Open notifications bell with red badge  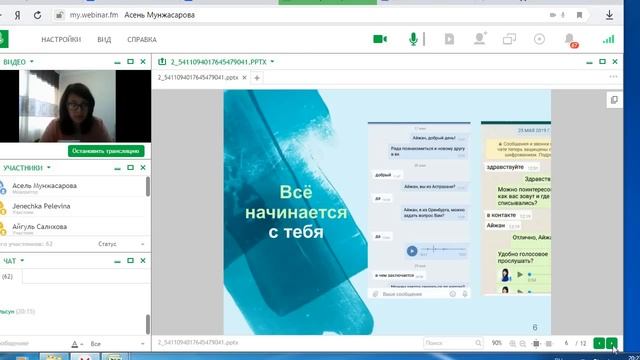[570, 40]
